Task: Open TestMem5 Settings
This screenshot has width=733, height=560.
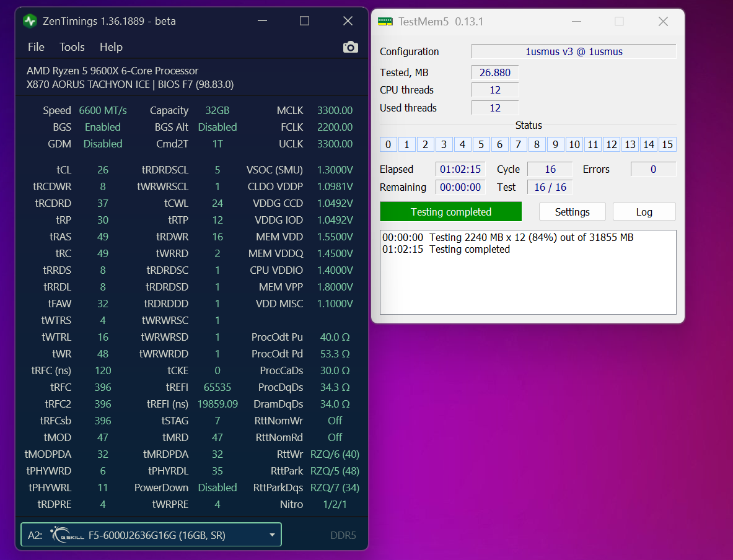Action: coord(572,212)
